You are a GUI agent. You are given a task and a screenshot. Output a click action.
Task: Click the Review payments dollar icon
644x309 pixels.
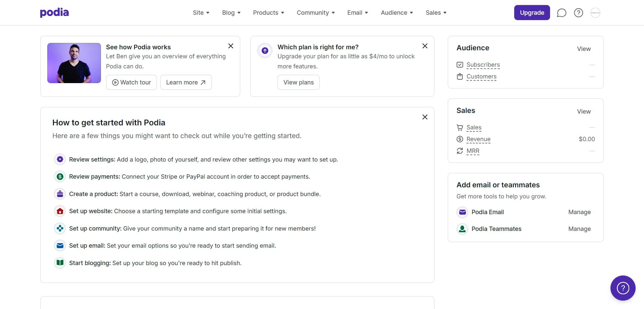click(x=60, y=176)
